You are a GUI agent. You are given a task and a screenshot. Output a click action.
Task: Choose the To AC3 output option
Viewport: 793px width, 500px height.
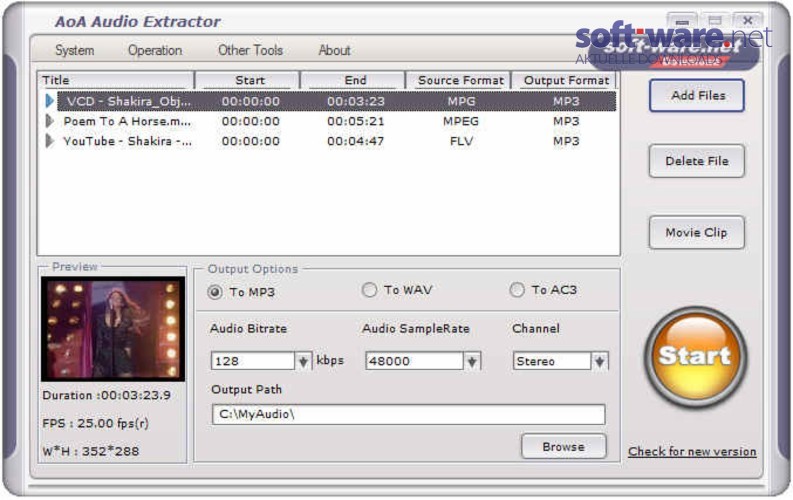click(517, 290)
